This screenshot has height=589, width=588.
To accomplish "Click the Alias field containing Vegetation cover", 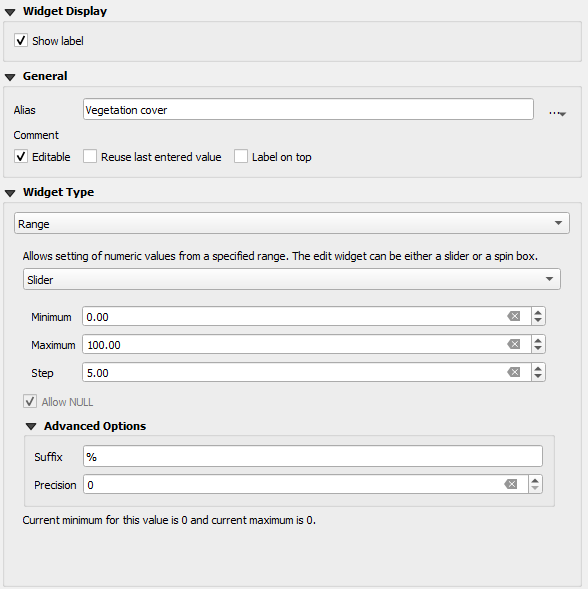I will pyautogui.click(x=308, y=109).
